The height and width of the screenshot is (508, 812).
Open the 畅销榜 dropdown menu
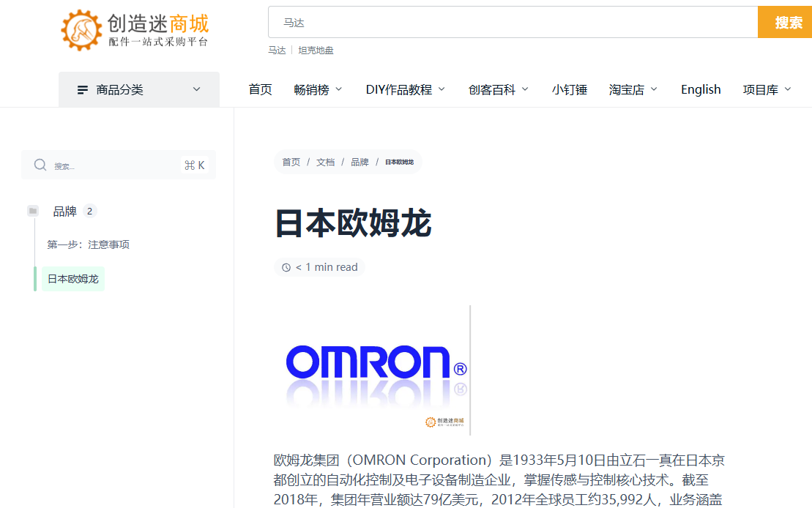(318, 90)
